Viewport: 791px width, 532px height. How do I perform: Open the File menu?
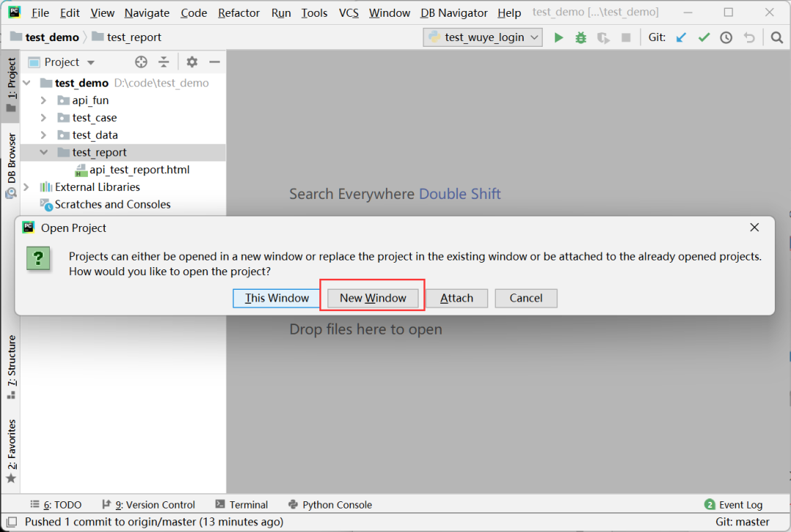point(40,12)
